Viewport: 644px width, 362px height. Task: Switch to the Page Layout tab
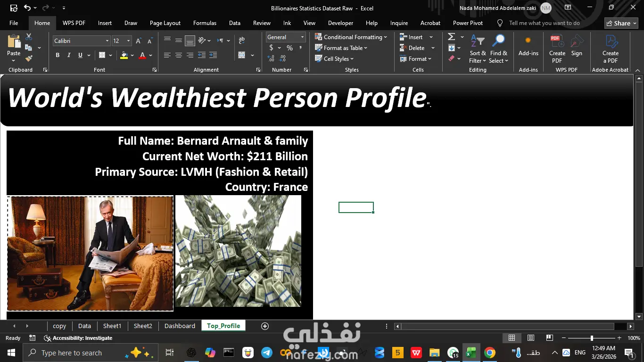click(165, 23)
